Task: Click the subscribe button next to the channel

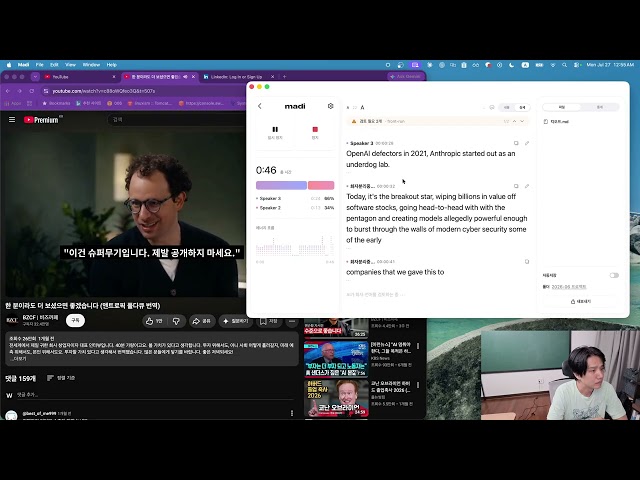Action: click(75, 320)
